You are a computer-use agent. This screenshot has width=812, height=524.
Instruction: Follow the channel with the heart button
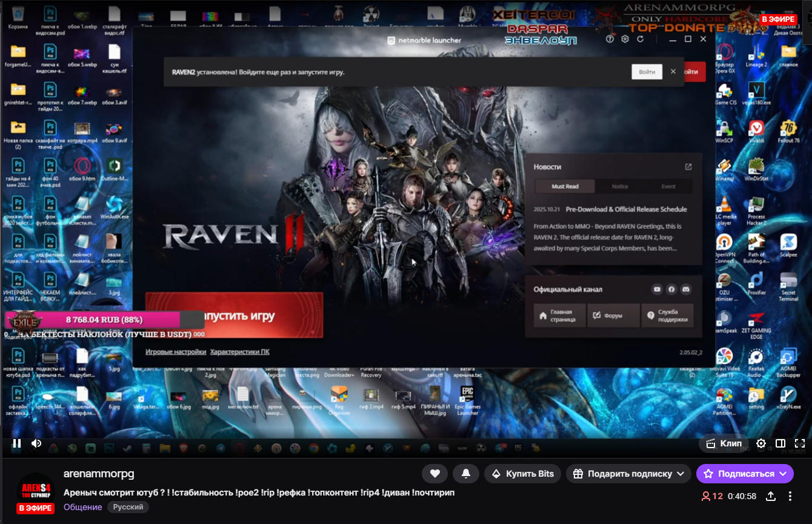(x=434, y=474)
